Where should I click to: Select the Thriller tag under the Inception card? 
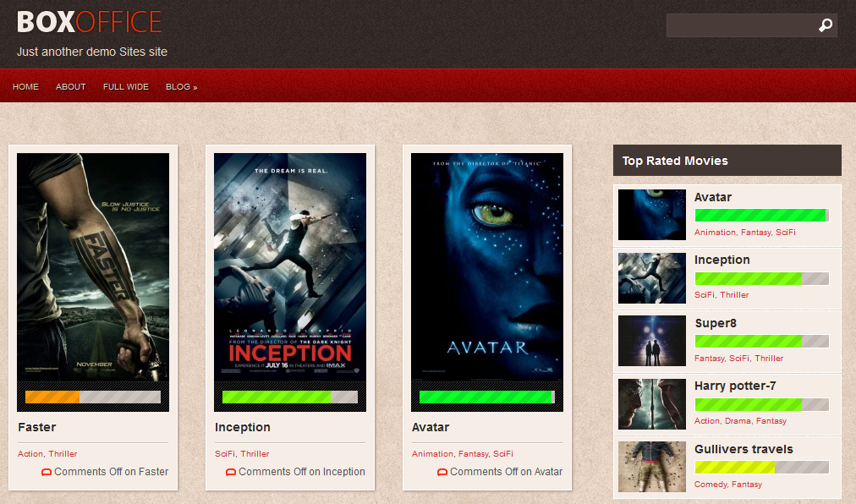255,454
